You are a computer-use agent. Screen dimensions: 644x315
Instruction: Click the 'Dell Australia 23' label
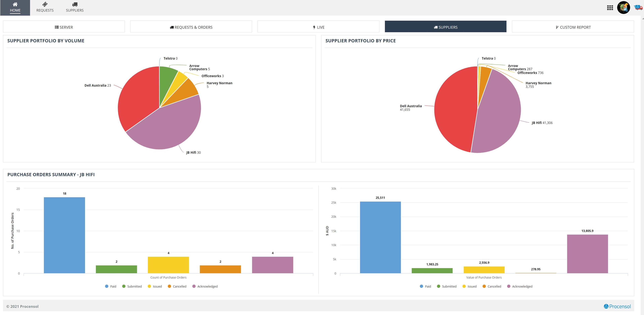pos(98,85)
